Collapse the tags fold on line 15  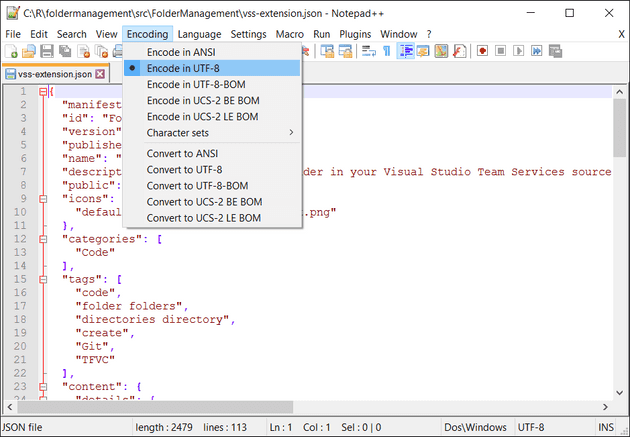coord(43,280)
